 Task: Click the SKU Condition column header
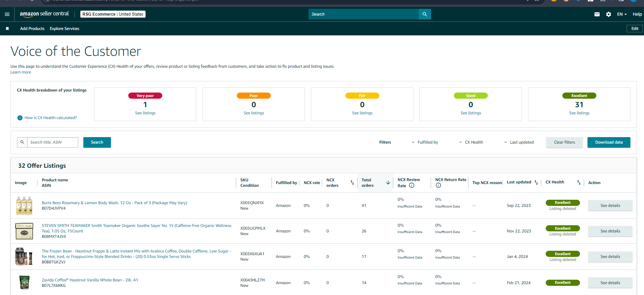click(x=249, y=183)
